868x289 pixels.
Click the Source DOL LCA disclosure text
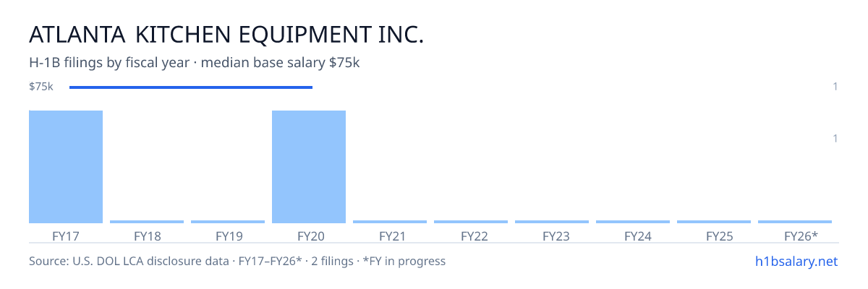point(237,261)
